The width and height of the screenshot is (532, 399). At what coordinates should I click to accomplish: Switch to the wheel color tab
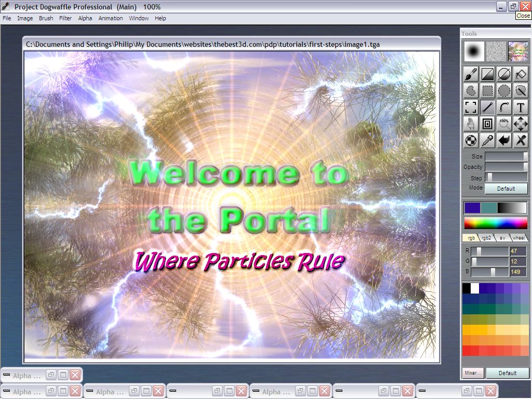coord(519,238)
